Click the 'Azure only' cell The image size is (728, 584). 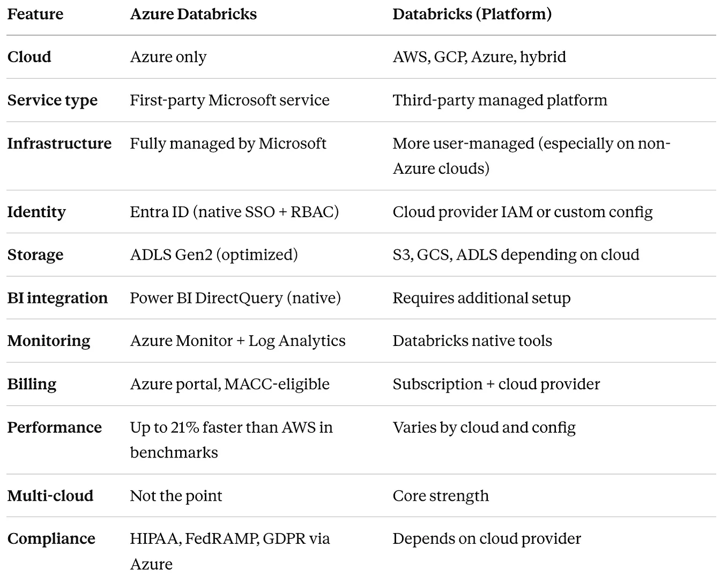168,57
